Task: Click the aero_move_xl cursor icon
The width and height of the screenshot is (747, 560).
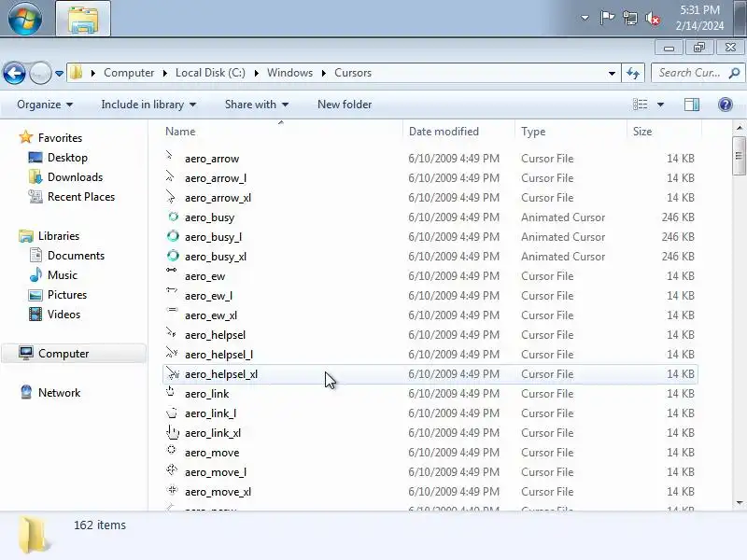Action: point(173,489)
